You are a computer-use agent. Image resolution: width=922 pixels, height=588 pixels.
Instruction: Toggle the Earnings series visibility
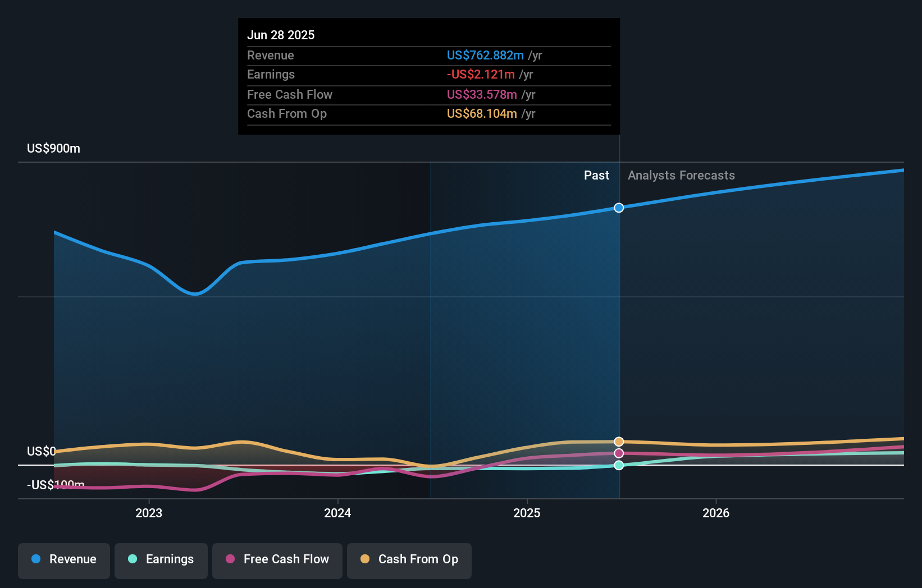[161, 561]
